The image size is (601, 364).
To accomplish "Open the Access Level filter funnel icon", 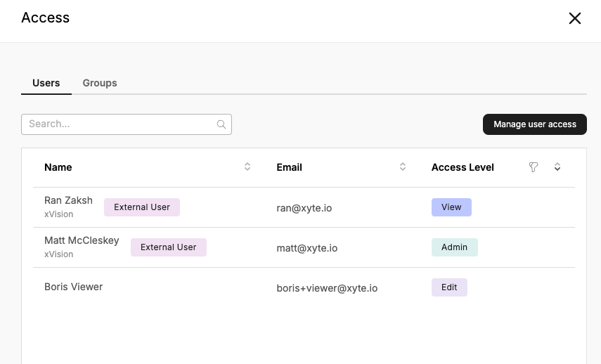I will click(533, 167).
